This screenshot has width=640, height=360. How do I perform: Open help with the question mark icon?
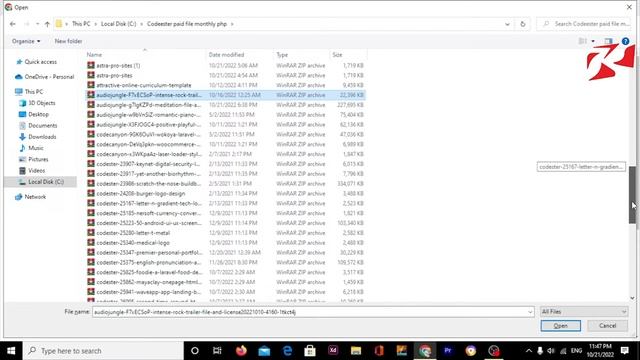pos(625,41)
